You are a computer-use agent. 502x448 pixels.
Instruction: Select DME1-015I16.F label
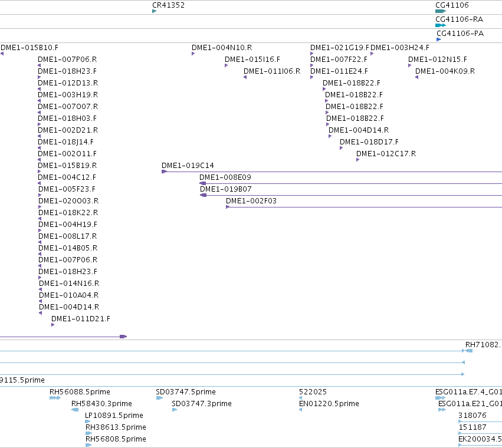pos(252,60)
